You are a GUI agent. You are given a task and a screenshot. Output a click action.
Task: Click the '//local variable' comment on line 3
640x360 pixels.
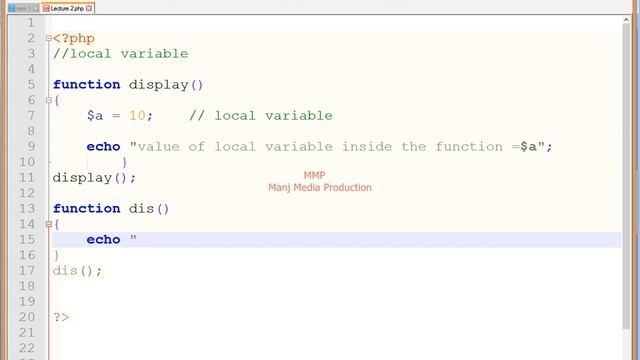[121, 54]
